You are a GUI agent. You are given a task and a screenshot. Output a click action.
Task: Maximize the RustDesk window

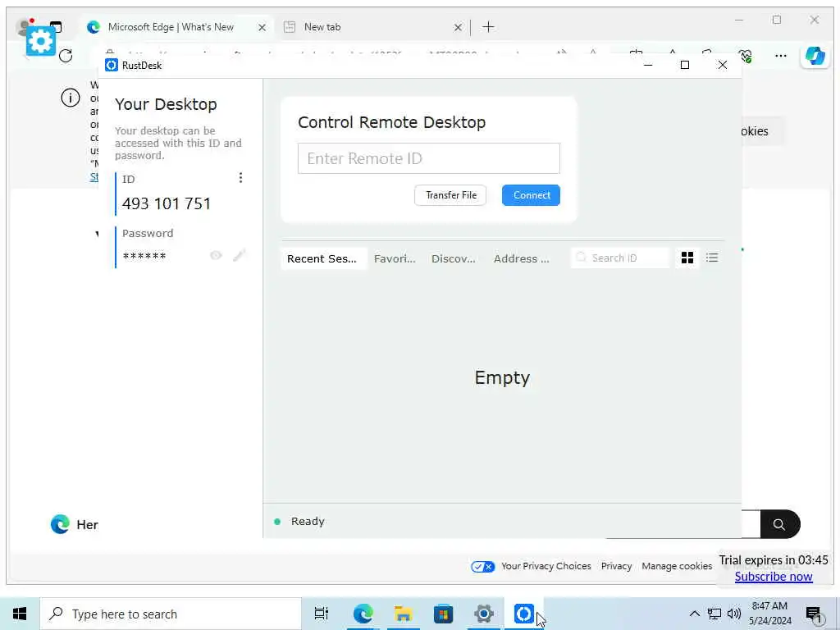click(685, 66)
